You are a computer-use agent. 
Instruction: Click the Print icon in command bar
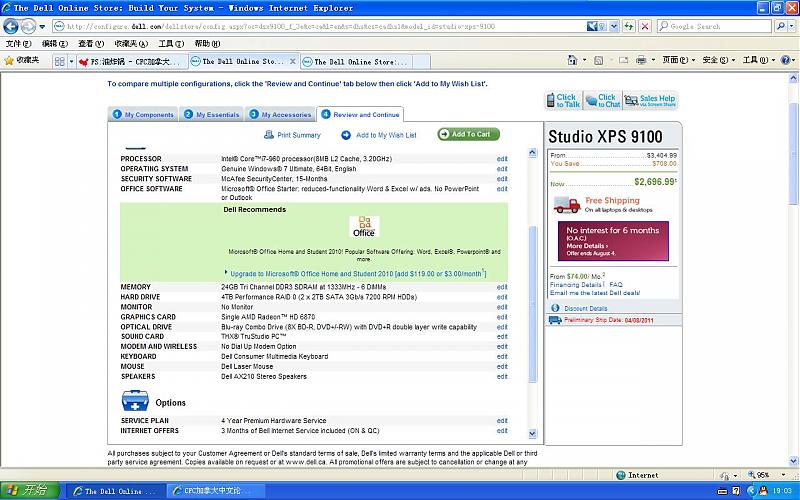641,60
